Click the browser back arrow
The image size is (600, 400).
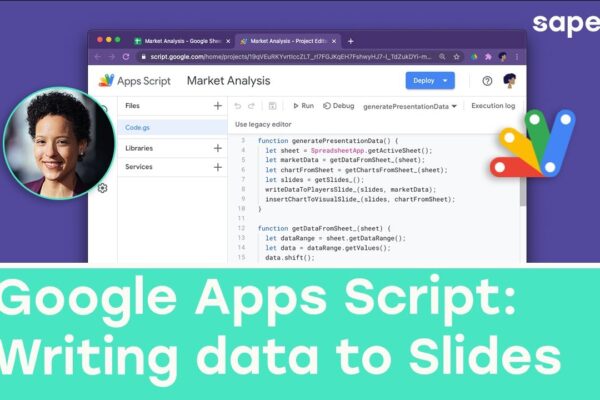(x=98, y=57)
